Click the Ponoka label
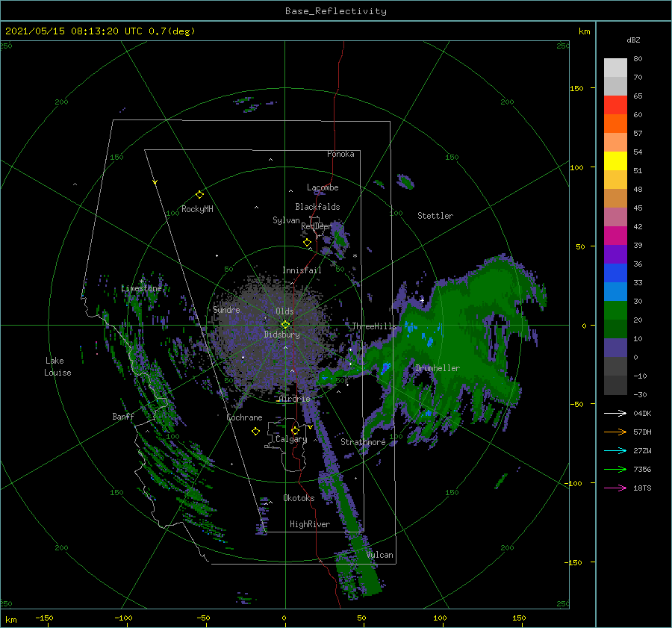The width and height of the screenshot is (672, 628). (x=340, y=154)
